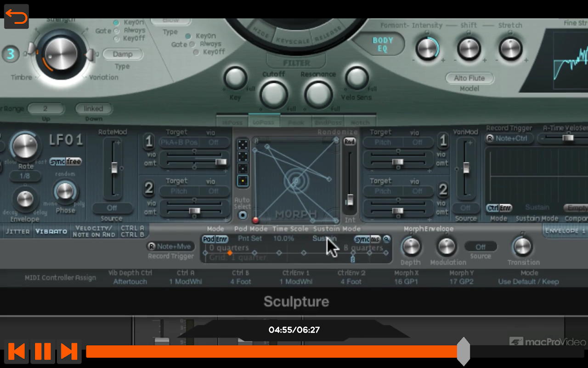Select Always gate for object 3
The width and height of the screenshot is (588, 368).
pos(116,31)
